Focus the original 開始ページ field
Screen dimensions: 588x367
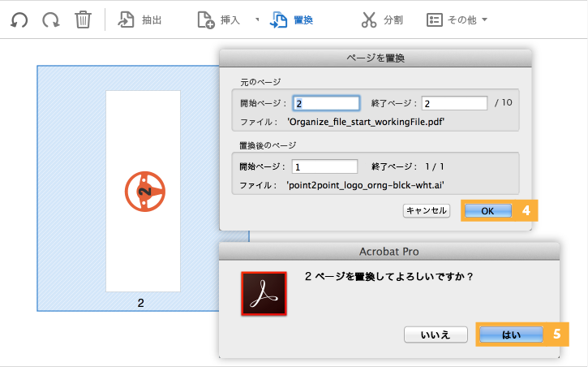pyautogui.click(x=326, y=103)
